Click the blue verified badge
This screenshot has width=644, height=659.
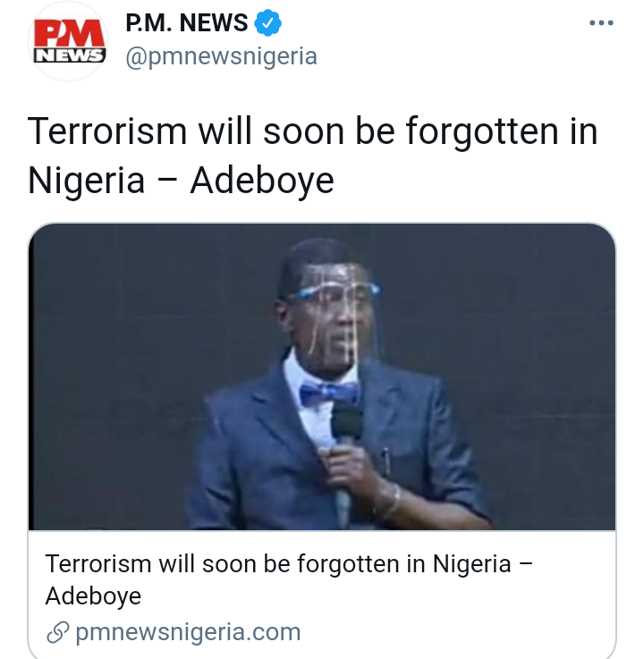point(267,23)
